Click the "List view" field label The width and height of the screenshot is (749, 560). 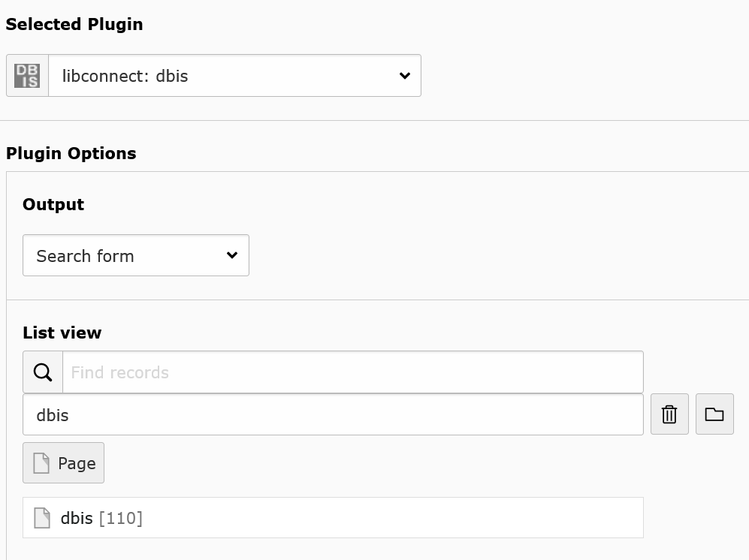[x=62, y=333]
